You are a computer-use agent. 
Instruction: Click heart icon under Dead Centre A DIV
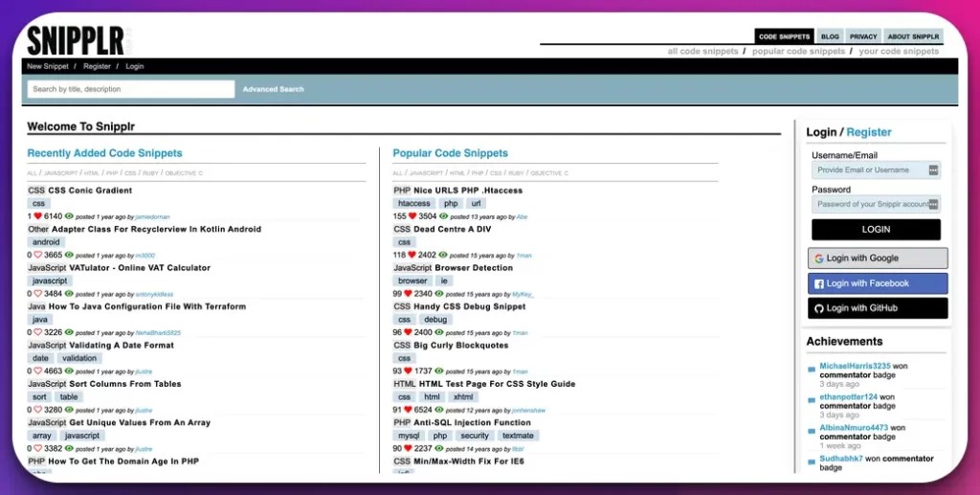click(x=412, y=255)
